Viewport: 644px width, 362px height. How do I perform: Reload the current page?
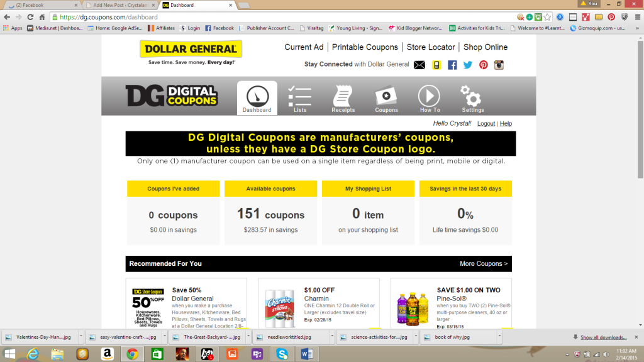coord(30,17)
